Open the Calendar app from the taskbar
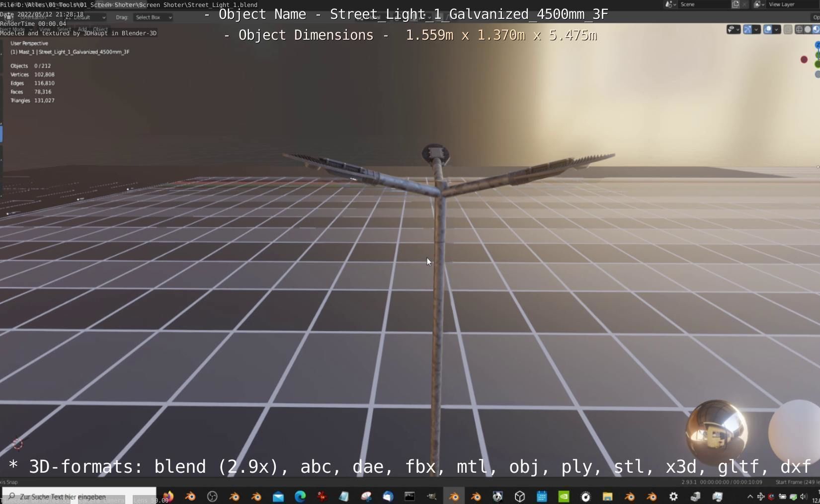 click(x=542, y=496)
